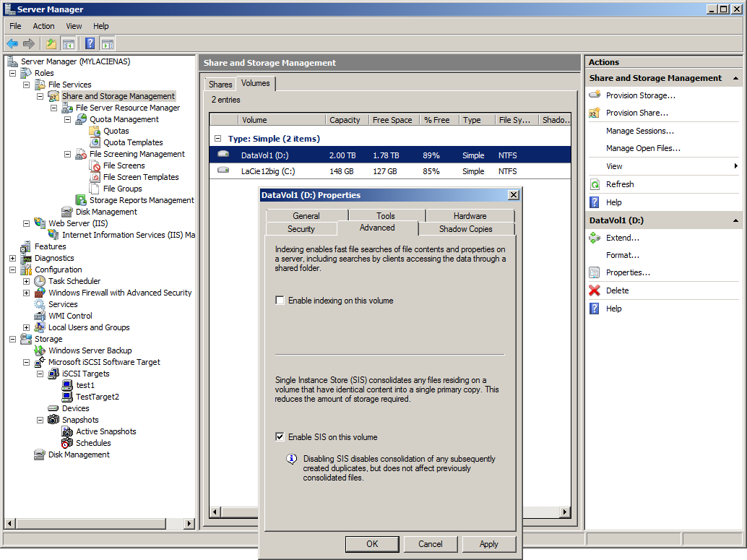Collapse the File Services node
Viewport: 747px width, 560px height.
point(27,85)
